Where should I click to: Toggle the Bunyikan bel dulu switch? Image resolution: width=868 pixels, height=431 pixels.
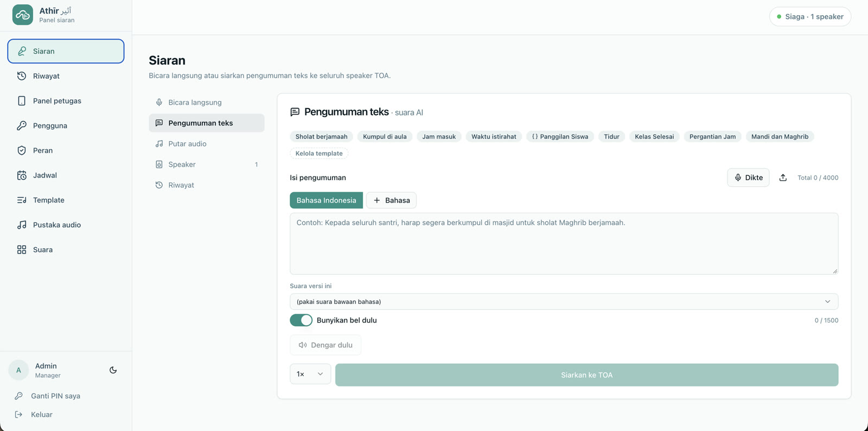pyautogui.click(x=301, y=320)
